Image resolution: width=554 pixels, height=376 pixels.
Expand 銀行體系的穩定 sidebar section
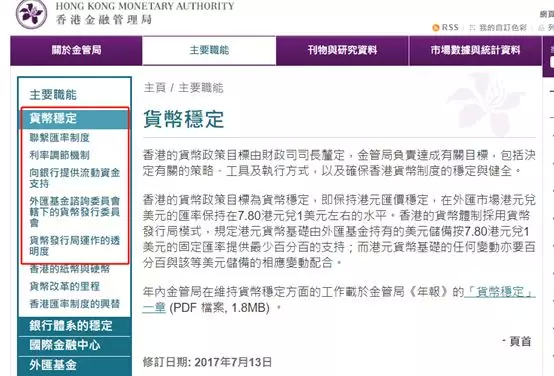tap(75, 326)
